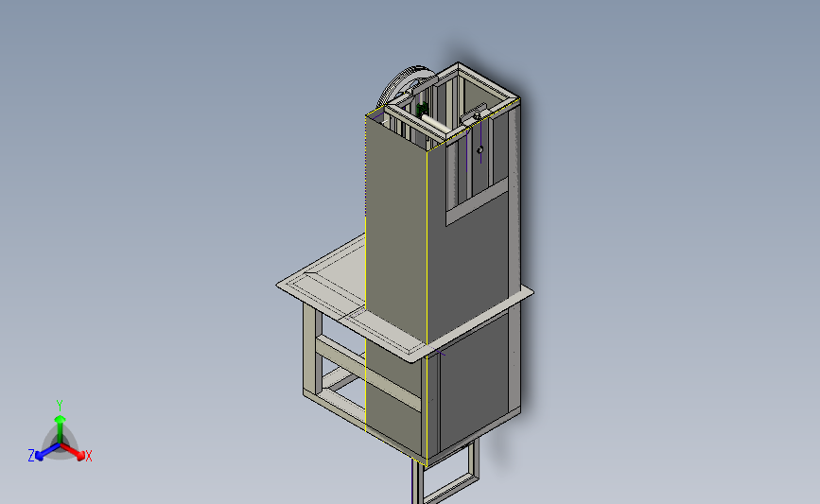Click the blue Z axis of the orientation triad
Viewport: 820px width, 504px height.
click(x=47, y=452)
